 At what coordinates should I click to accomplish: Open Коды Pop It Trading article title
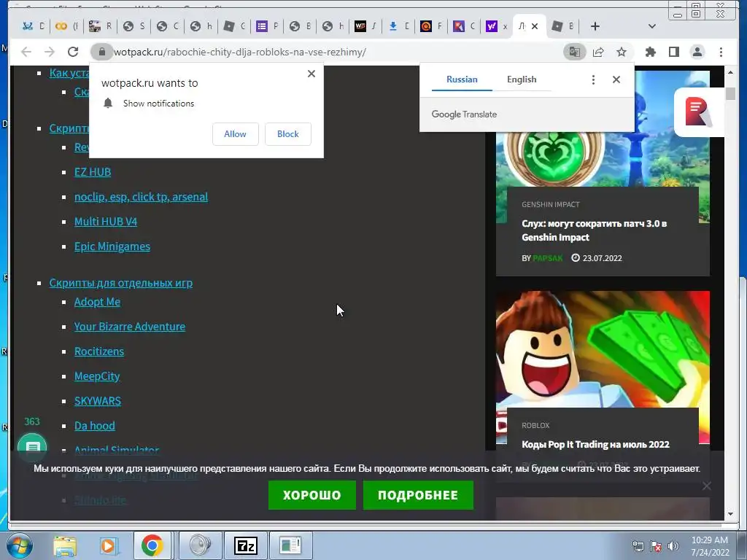595,444
